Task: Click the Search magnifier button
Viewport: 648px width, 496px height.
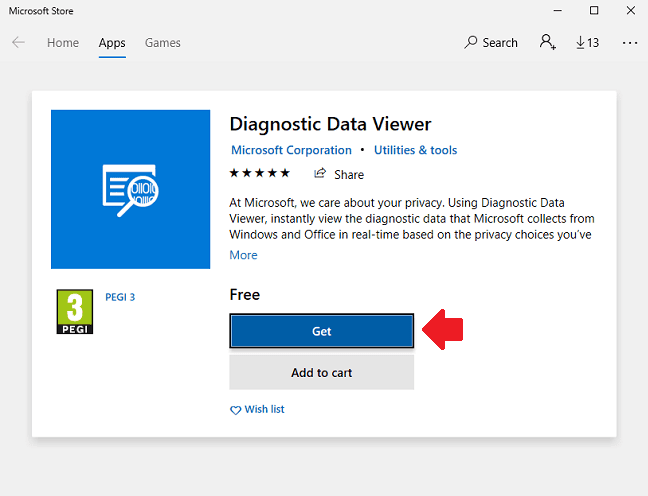Action: point(491,43)
